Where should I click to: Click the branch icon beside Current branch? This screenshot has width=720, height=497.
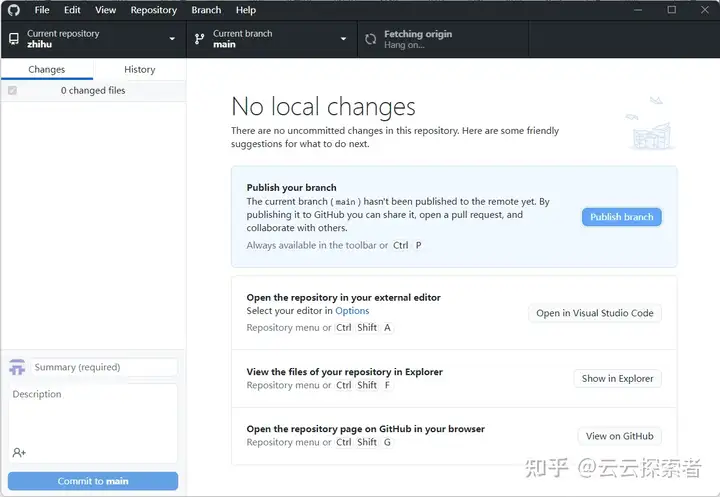click(x=199, y=39)
